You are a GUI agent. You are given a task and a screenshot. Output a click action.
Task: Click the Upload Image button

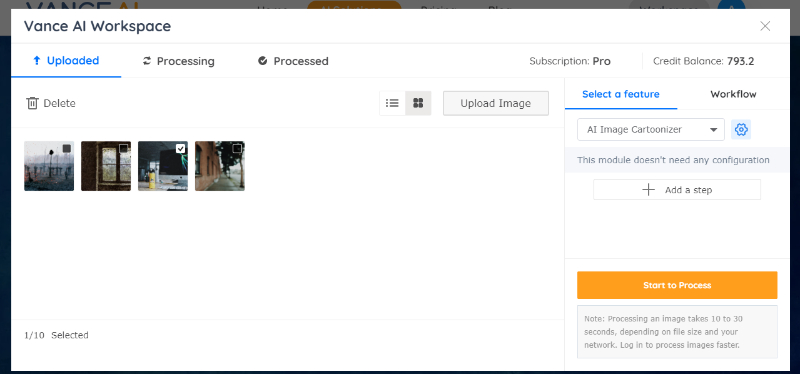pyautogui.click(x=495, y=103)
